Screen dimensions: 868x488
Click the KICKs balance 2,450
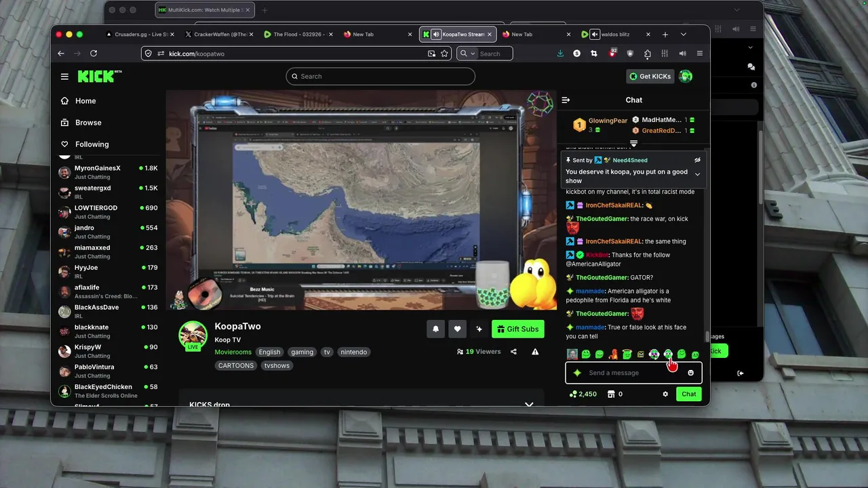click(x=583, y=394)
